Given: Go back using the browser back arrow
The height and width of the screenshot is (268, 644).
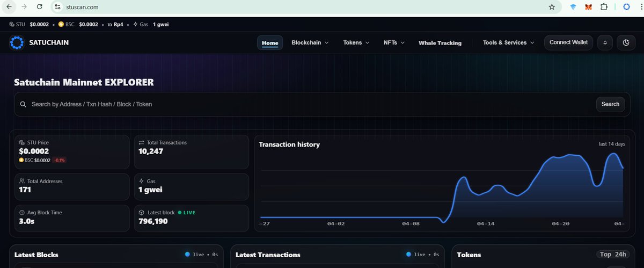Looking at the screenshot, I should click(x=10, y=7).
